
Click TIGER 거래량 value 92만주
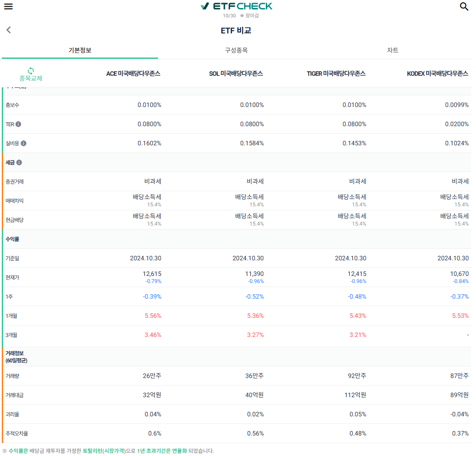357,376
